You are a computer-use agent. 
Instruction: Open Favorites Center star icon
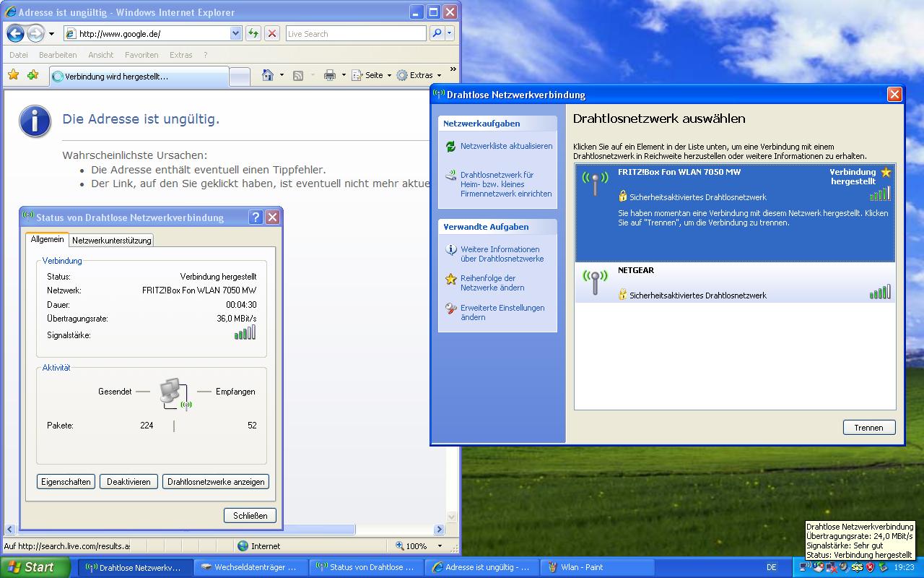click(x=14, y=75)
